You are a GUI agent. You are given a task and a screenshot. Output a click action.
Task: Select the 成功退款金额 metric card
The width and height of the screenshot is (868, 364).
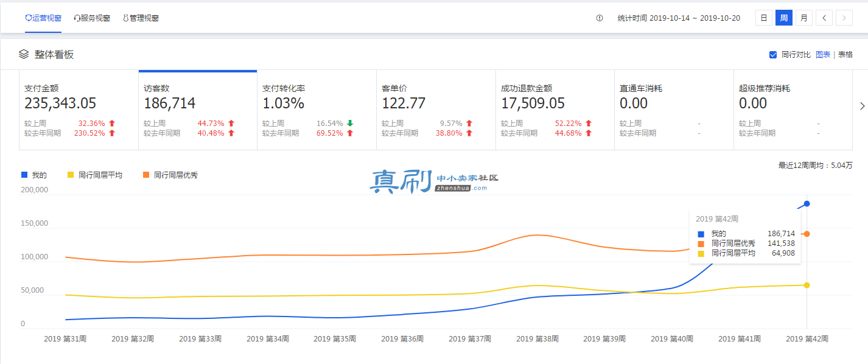coord(555,110)
